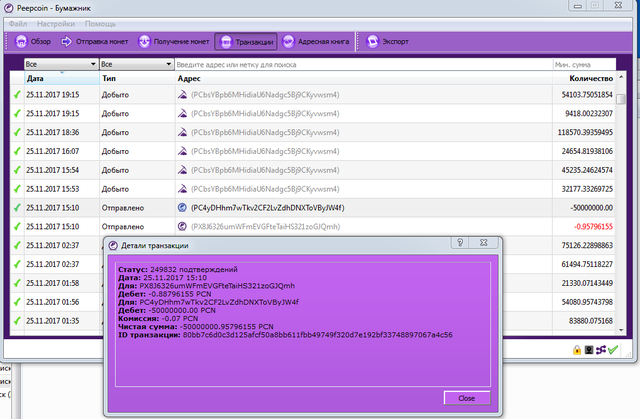Click confirmed checkmark of 25.11.2017 01:58 row
The height and width of the screenshot is (419, 640).
point(17,283)
